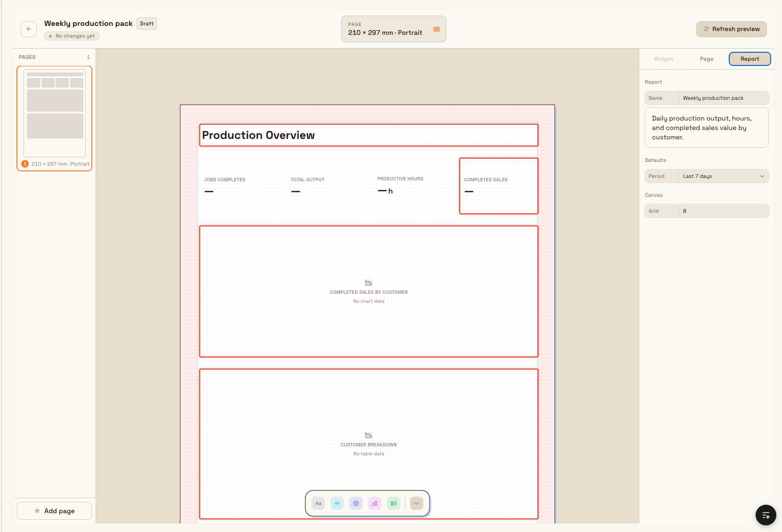
Task: Click the No chart data text
Action: (x=369, y=301)
